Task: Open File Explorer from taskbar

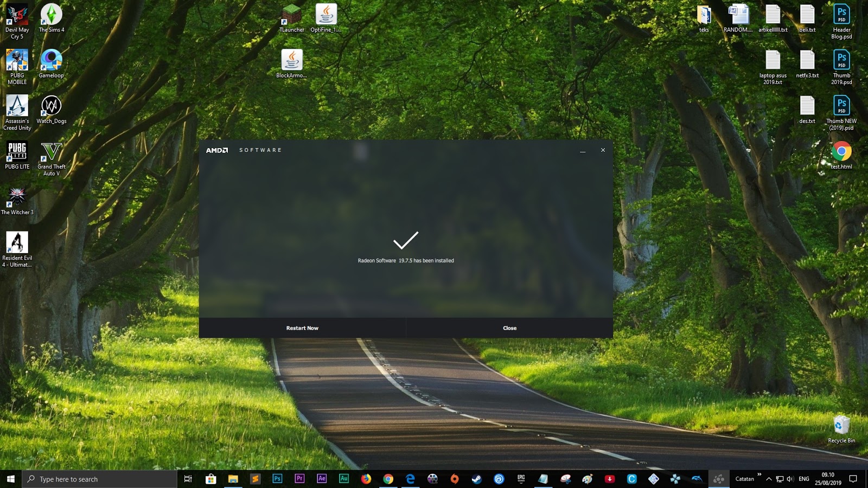Action: tap(233, 479)
